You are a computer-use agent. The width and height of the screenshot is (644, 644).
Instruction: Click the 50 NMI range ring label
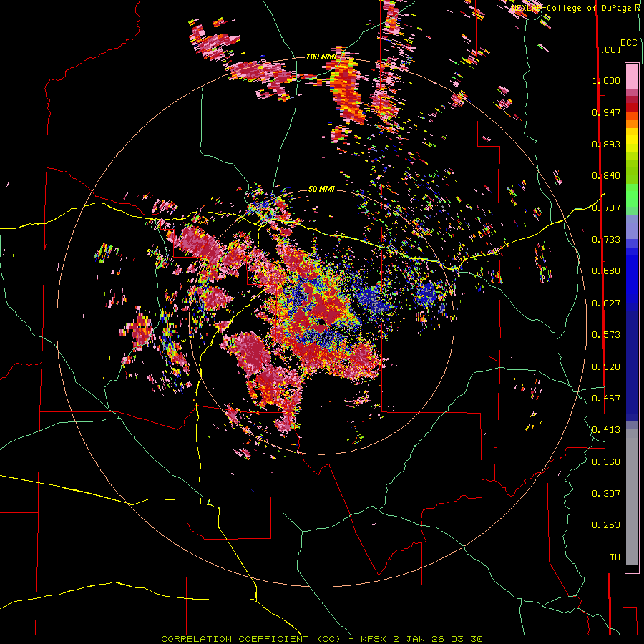[x=321, y=189]
